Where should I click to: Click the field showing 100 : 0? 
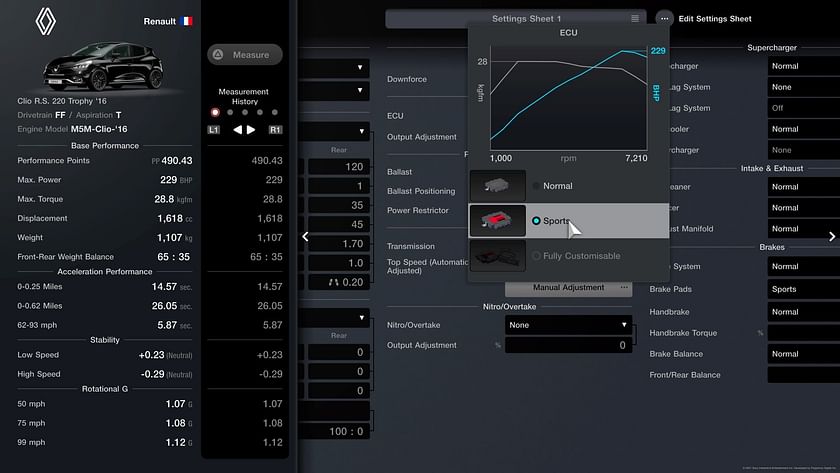[335, 431]
